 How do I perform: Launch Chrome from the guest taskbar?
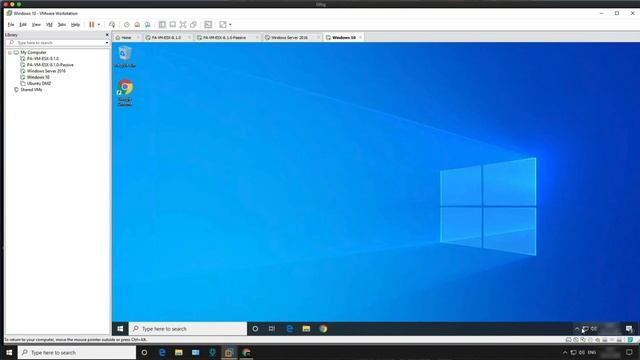pyautogui.click(x=323, y=329)
